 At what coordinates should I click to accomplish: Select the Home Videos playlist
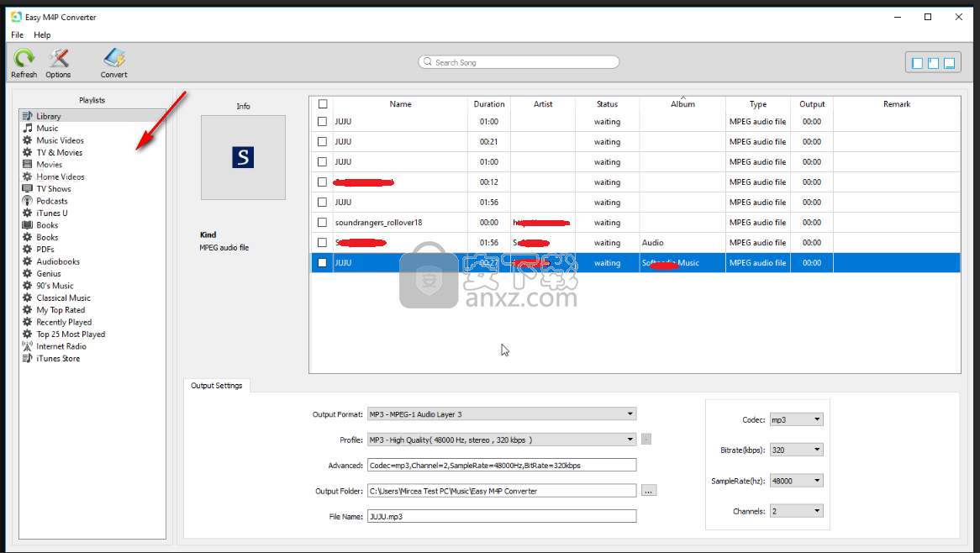coord(60,176)
